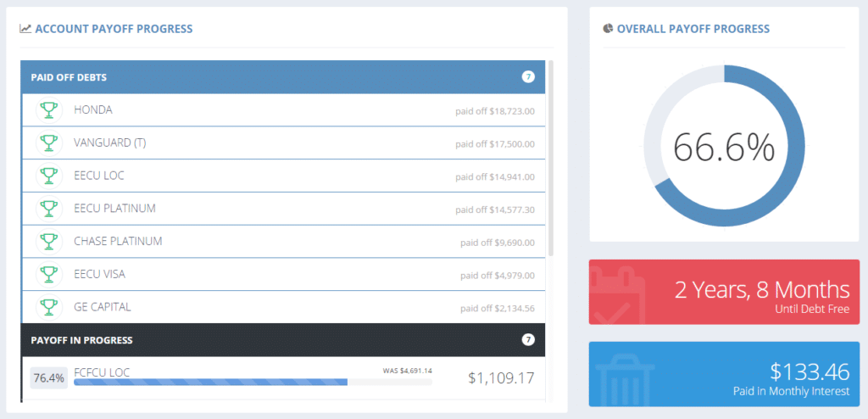Select the HONDA account name
Screen dimensions: 868x419
click(x=93, y=109)
